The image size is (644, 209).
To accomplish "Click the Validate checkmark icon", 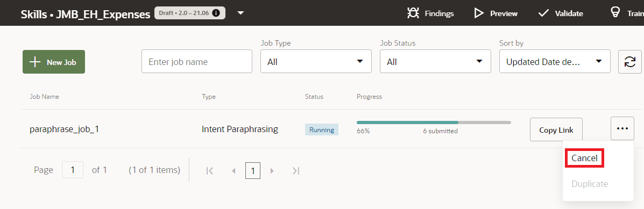I will click(543, 13).
